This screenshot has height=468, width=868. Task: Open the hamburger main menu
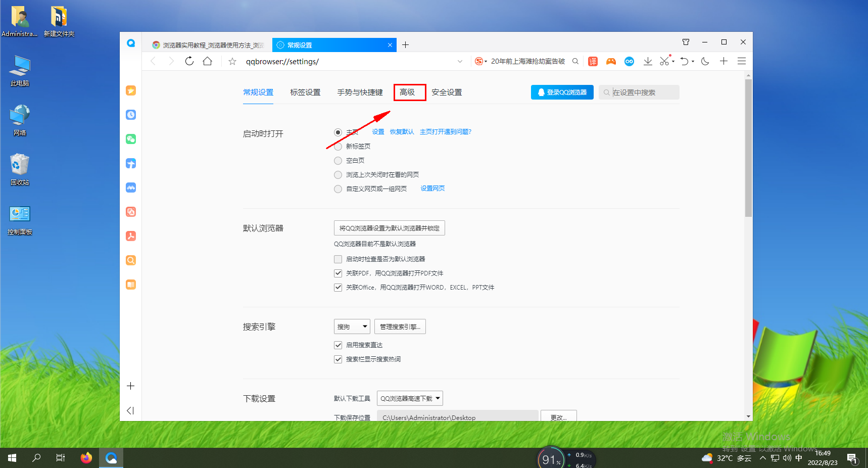742,61
